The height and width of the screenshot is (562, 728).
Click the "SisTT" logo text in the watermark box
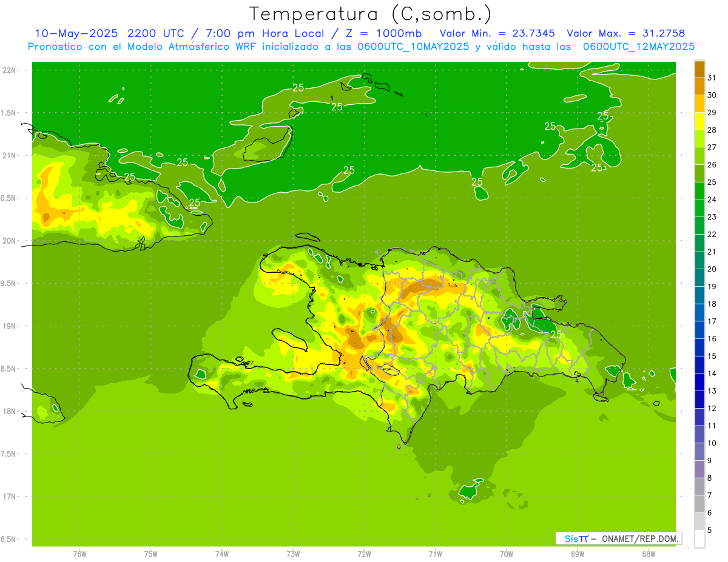[576, 538]
